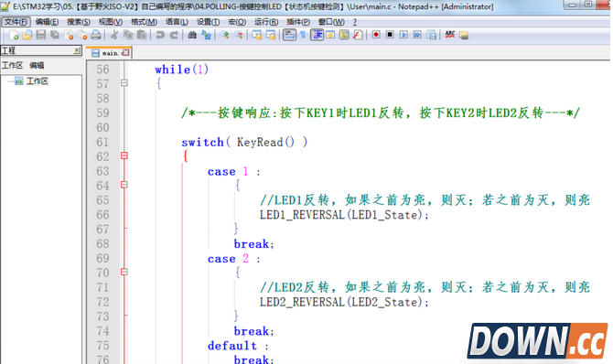The height and width of the screenshot is (364, 613).
Task: Run macro multiple times icon
Action: tap(417, 35)
